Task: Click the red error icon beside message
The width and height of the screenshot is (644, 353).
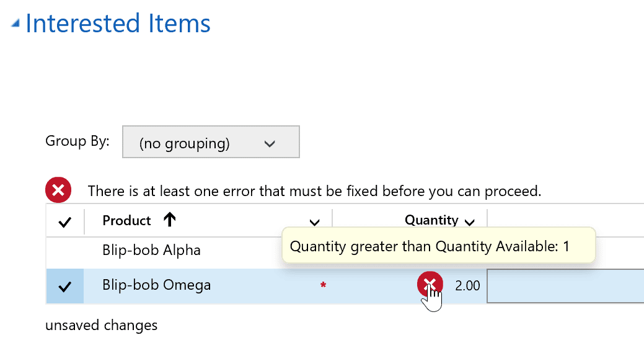Action: pyautogui.click(x=58, y=190)
